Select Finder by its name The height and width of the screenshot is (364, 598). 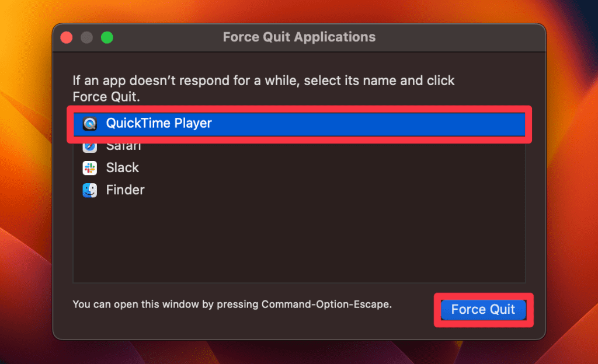[x=125, y=190]
